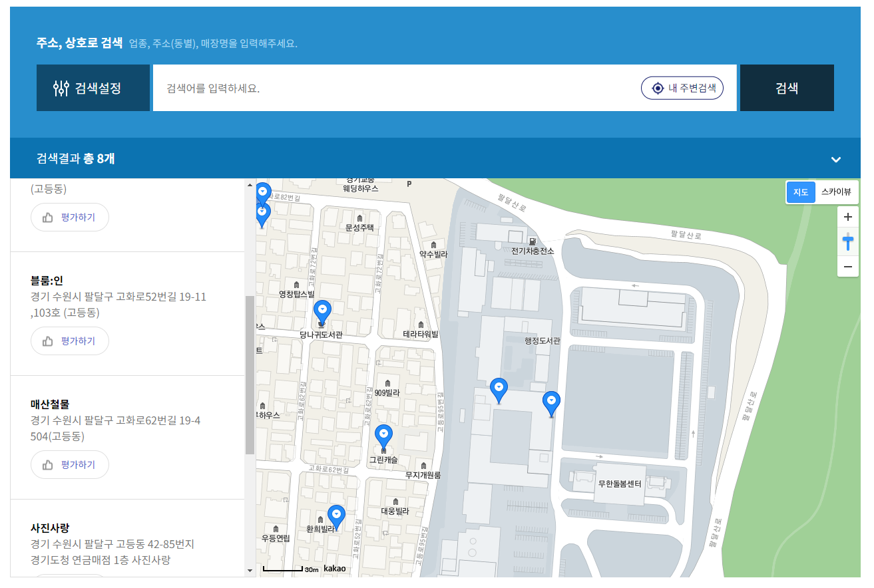Click 평가하기 under 매산철물
The width and height of the screenshot is (874, 588).
(70, 465)
